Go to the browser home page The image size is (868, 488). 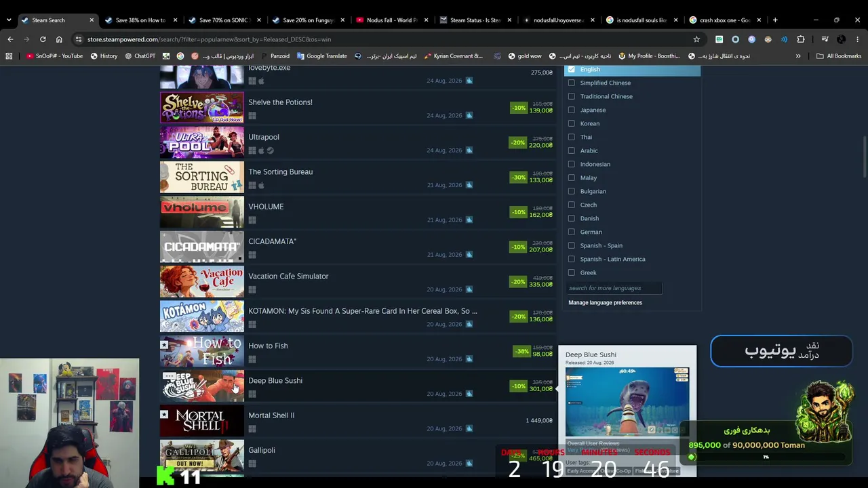[x=59, y=39]
